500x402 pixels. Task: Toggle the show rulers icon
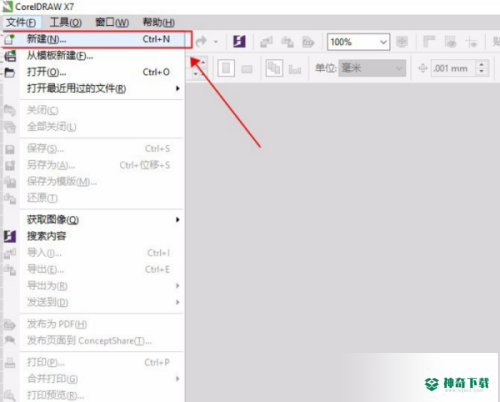pyautogui.click(x=429, y=42)
